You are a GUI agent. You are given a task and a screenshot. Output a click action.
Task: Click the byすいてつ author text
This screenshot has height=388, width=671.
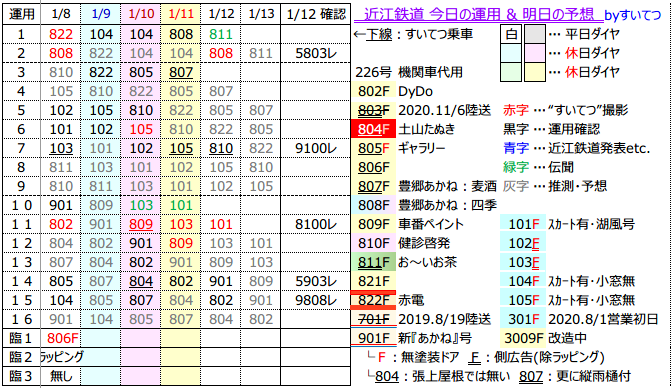(x=632, y=15)
